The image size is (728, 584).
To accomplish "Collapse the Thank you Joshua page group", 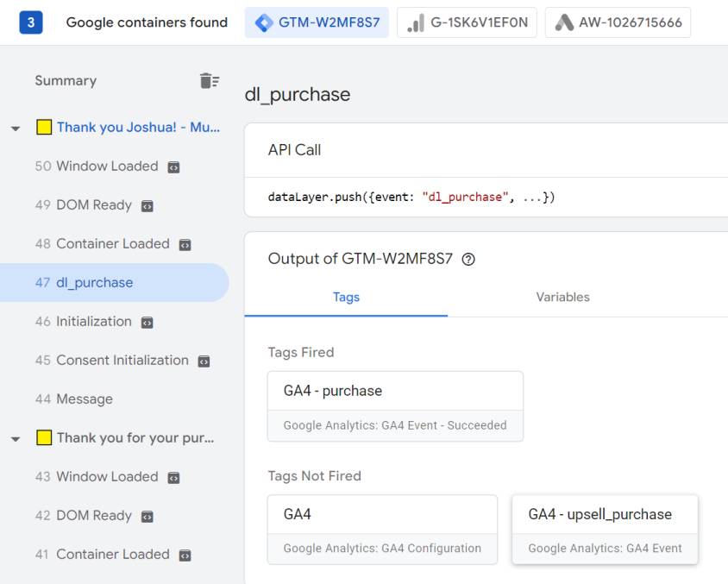I will (x=16, y=129).
